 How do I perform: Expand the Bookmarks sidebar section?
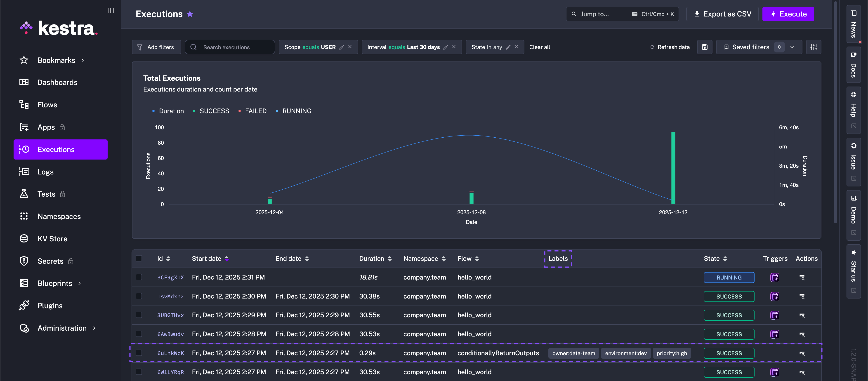[83, 60]
